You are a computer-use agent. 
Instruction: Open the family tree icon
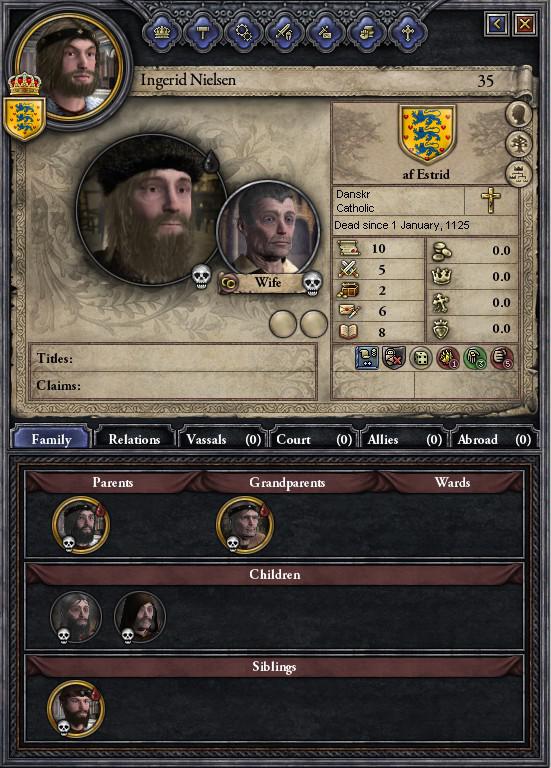point(518,144)
